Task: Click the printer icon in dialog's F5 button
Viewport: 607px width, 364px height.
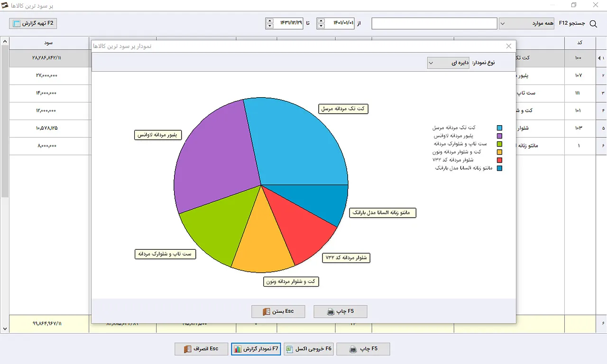Action: (x=331, y=312)
